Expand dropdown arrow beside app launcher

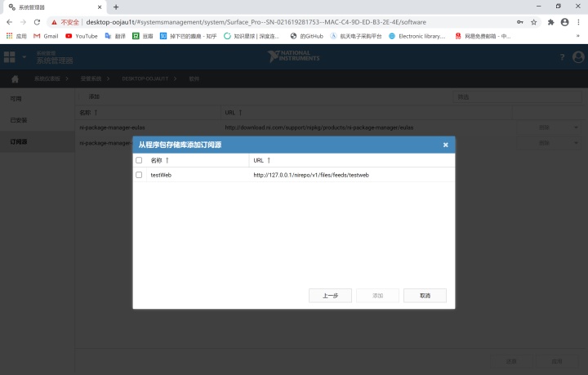(24, 57)
